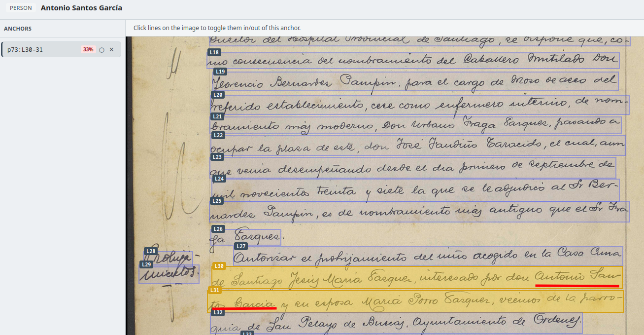Click the L19 line label tag
Image resolution: width=644 pixels, height=335 pixels.
coord(220,72)
